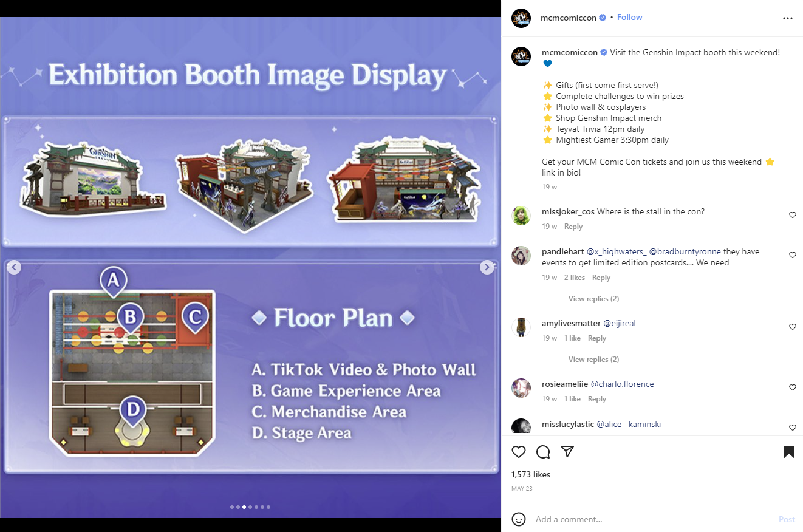Go to the next carousel image
Viewport: 803px width, 532px height.
(487, 267)
